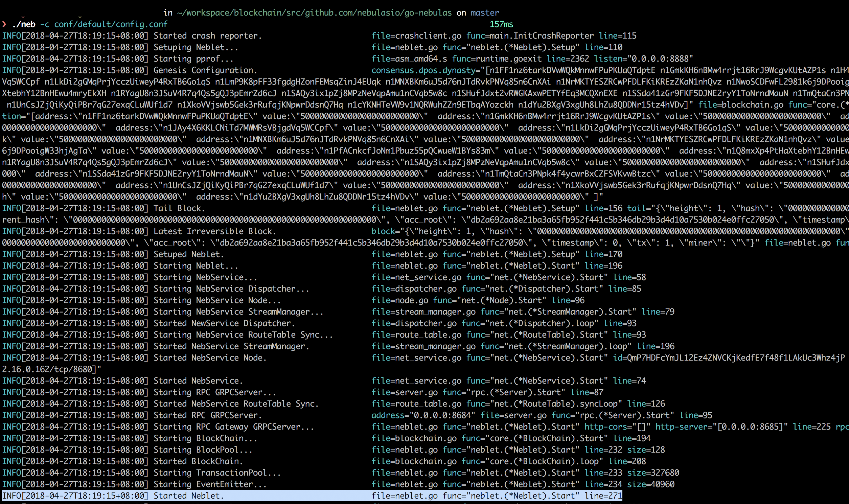Screen dimensions: 849x504
Task: Click the 'Started NebService.' log message
Action: pos(198,381)
